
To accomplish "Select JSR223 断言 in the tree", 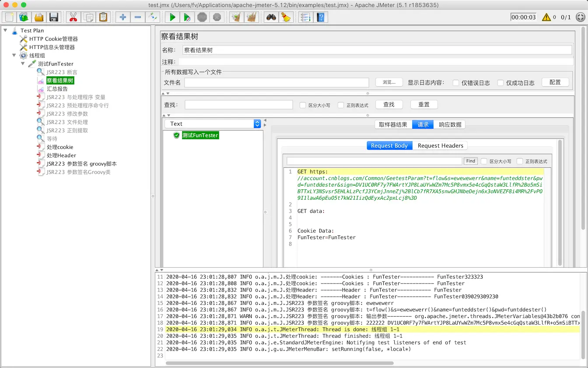I will tap(62, 72).
